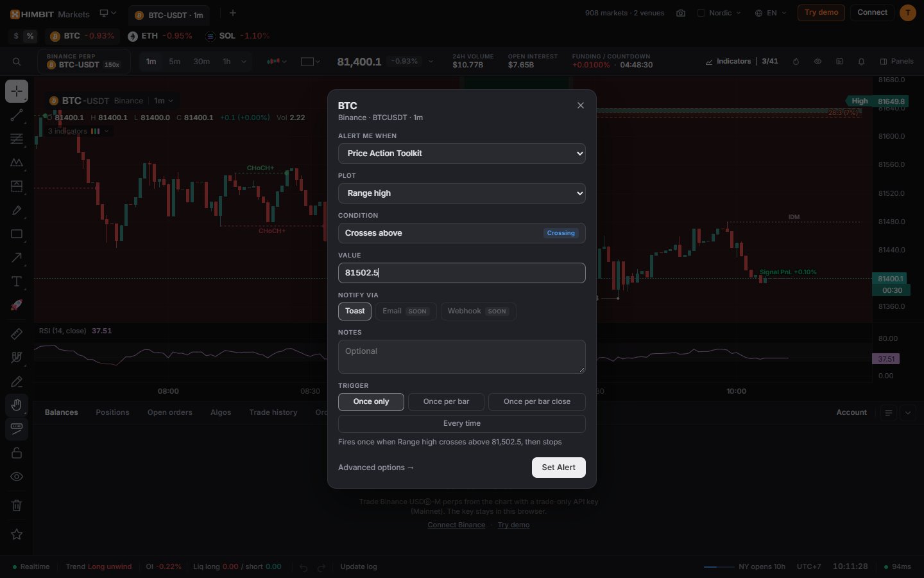Open Advanced options link
The image size is (924, 578).
click(x=376, y=468)
